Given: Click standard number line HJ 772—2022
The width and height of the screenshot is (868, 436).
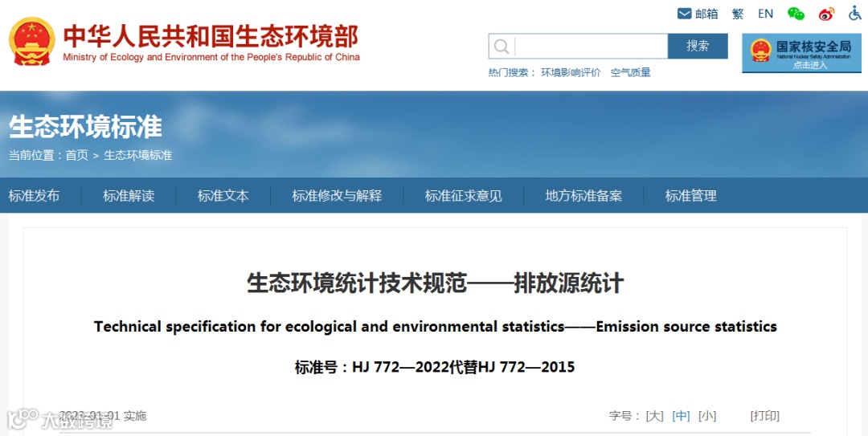Looking at the screenshot, I should tap(435, 367).
